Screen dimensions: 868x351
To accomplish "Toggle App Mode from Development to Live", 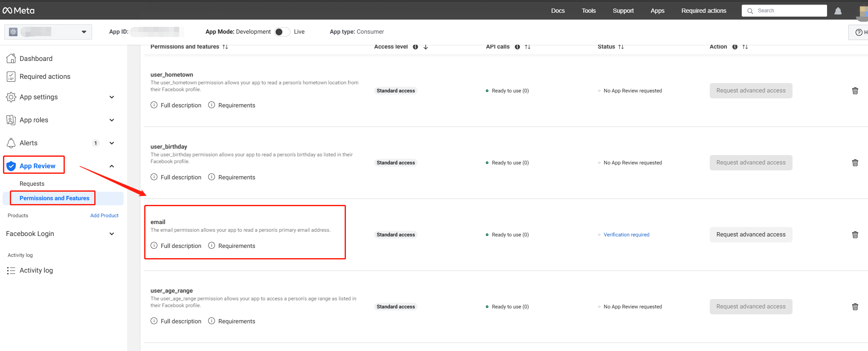I will pyautogui.click(x=282, y=32).
